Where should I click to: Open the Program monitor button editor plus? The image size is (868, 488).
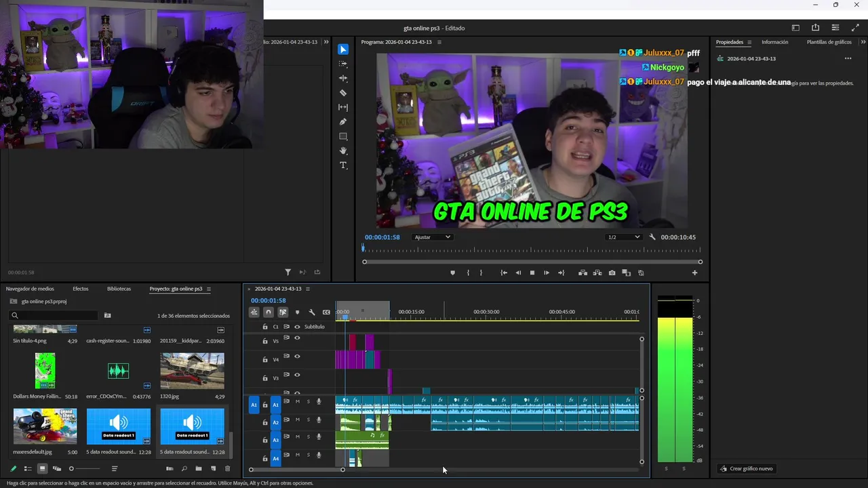click(x=694, y=272)
